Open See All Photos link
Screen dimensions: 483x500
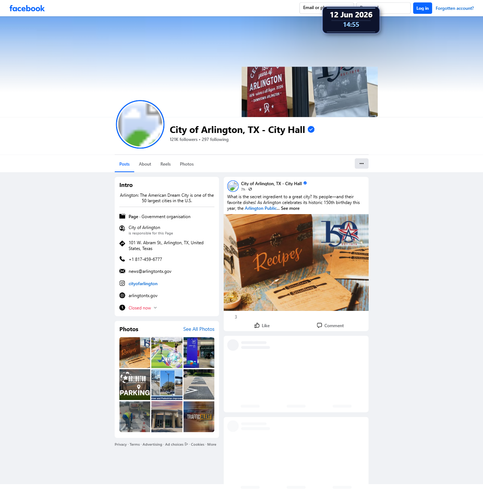[199, 329]
